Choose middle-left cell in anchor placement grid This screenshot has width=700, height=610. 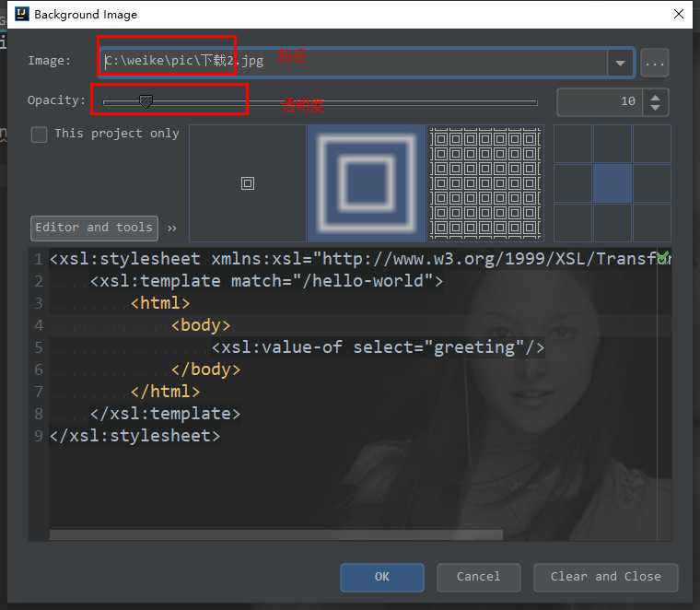[x=573, y=183]
